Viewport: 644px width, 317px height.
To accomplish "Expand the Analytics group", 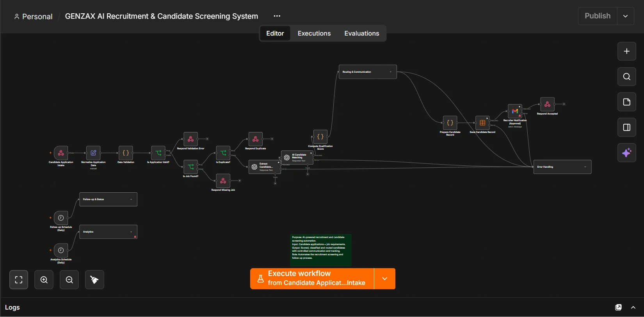I will tap(131, 232).
